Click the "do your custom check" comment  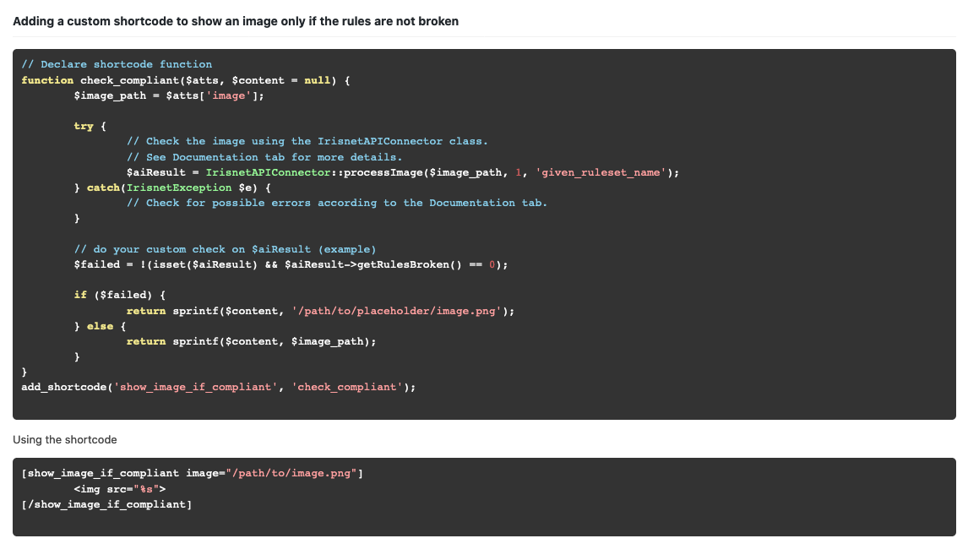(x=225, y=249)
